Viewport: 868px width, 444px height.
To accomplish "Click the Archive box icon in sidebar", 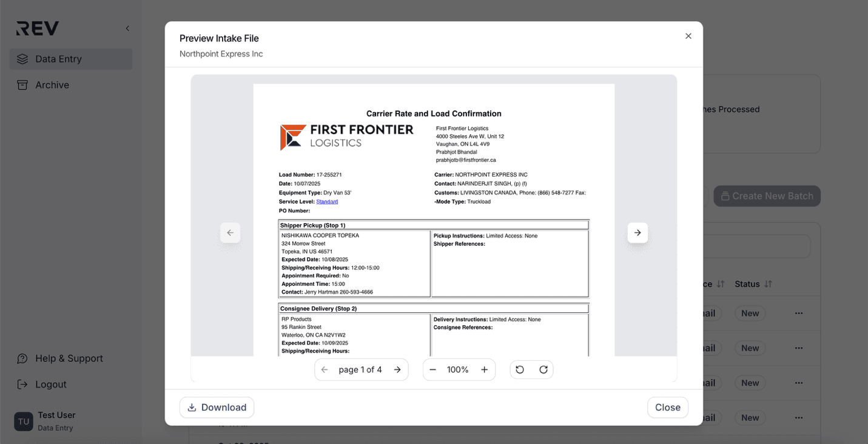I will [22, 85].
